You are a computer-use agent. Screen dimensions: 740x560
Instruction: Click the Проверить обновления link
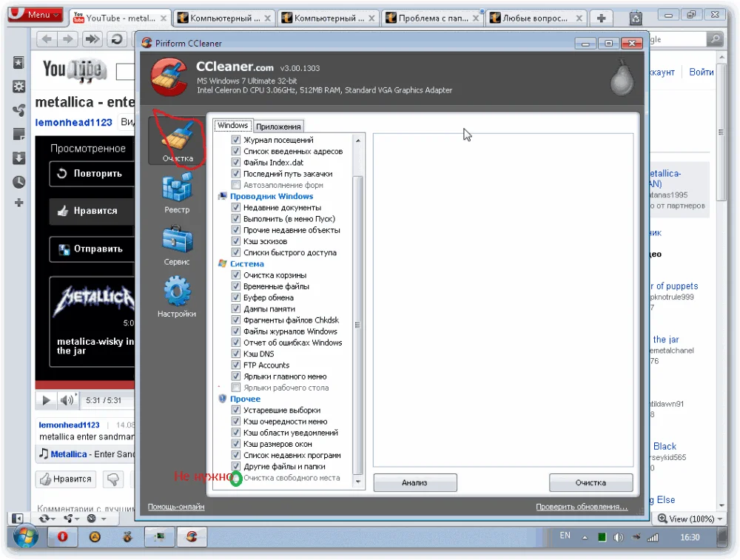point(582,507)
